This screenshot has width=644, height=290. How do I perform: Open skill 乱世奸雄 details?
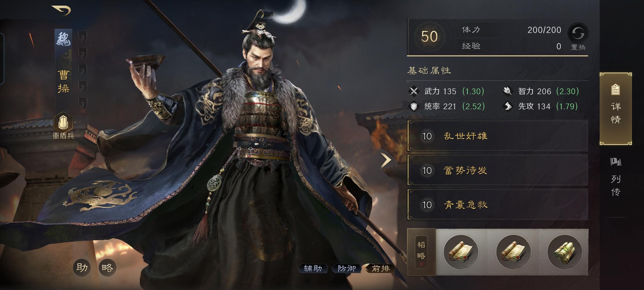tap(497, 136)
